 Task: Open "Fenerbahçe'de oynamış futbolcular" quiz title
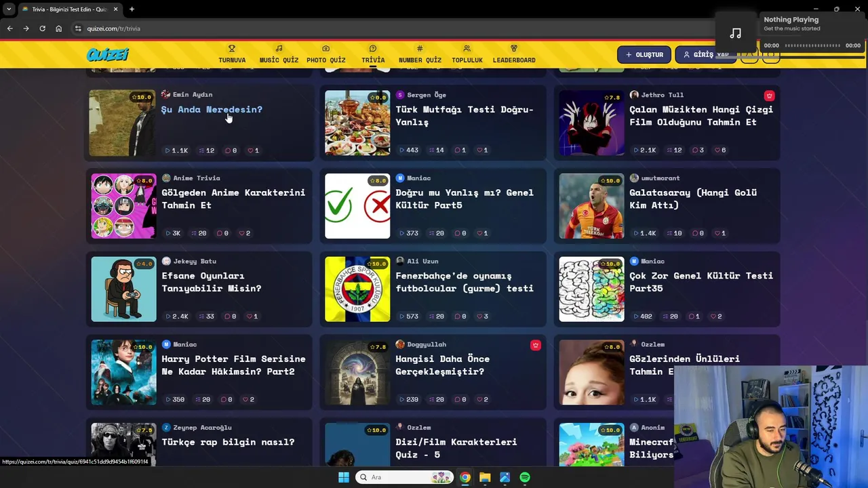coord(465,282)
